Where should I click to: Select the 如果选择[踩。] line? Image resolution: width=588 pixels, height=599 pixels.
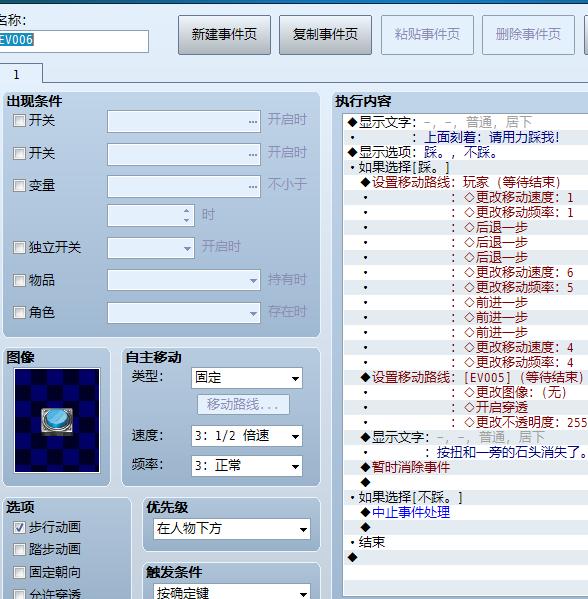(465, 167)
